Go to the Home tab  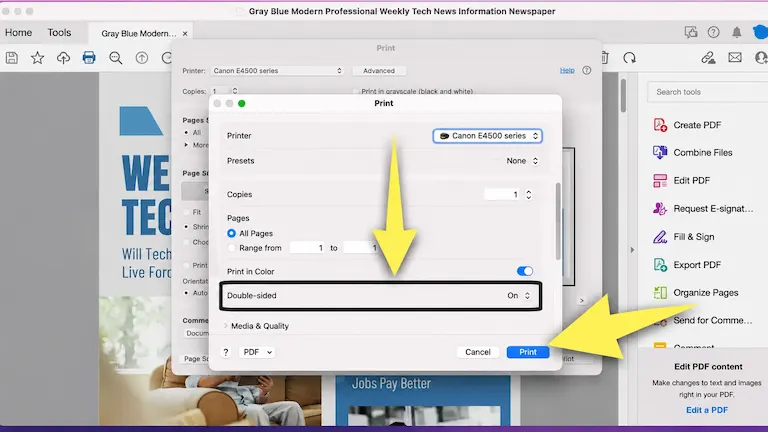pyautogui.click(x=19, y=32)
